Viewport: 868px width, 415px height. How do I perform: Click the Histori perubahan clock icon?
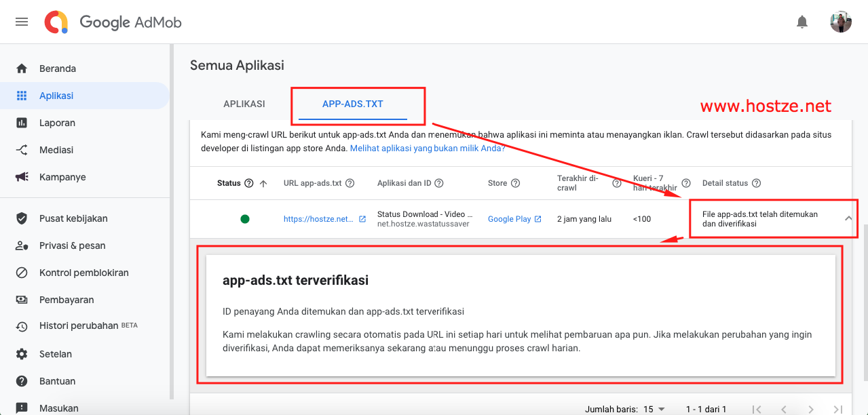[22, 327]
